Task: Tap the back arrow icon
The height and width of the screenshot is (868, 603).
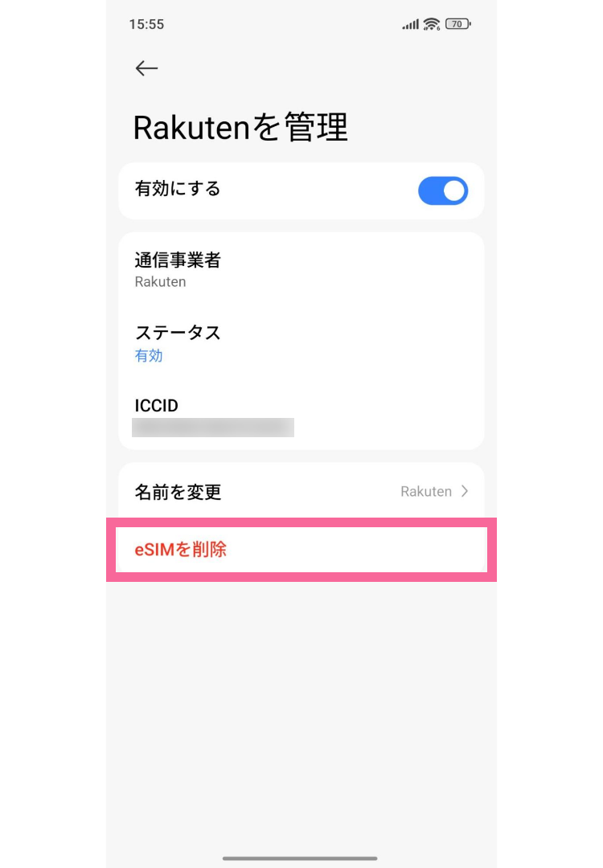Action: click(146, 68)
